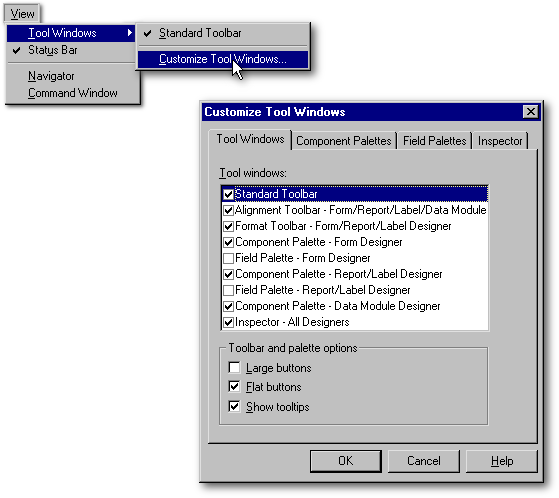Disable the Flat buttons option

pos(234,387)
